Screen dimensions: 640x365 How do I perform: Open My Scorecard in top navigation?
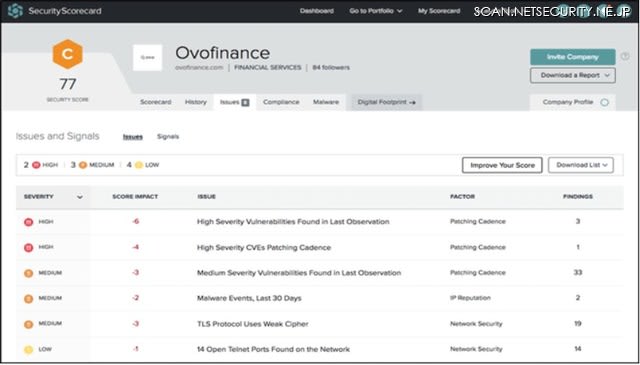439,11
